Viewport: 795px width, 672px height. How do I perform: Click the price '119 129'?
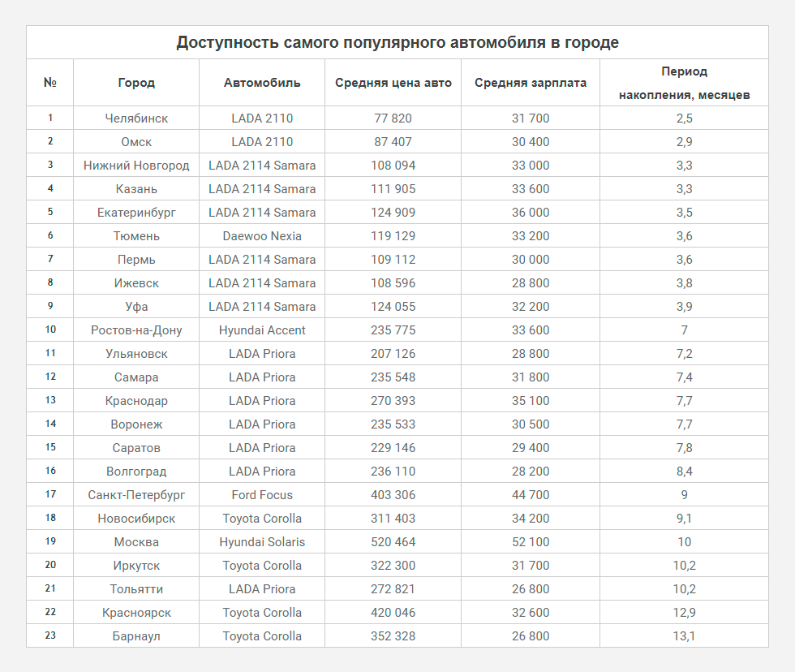pos(393,236)
